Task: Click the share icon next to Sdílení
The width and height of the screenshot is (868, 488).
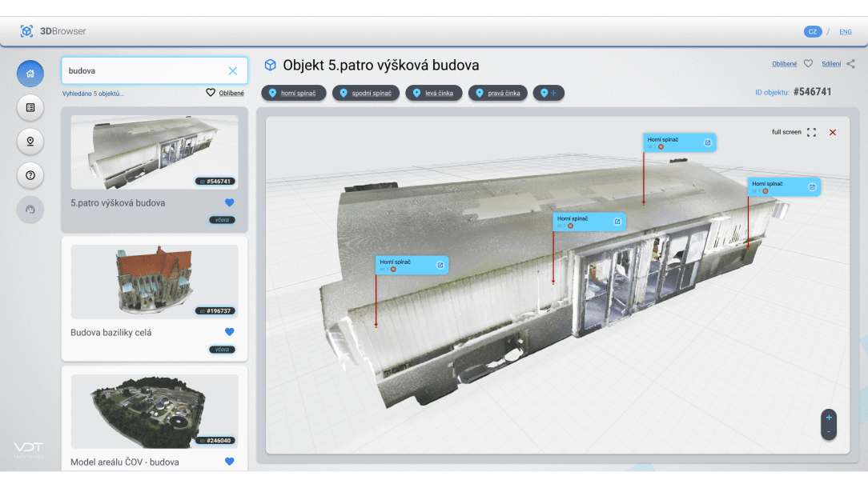Action: [x=851, y=64]
